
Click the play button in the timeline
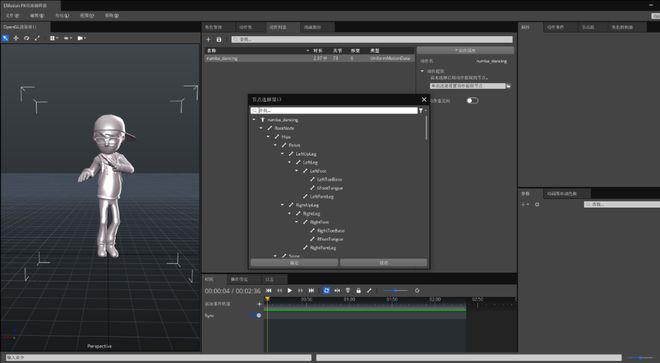click(x=290, y=291)
